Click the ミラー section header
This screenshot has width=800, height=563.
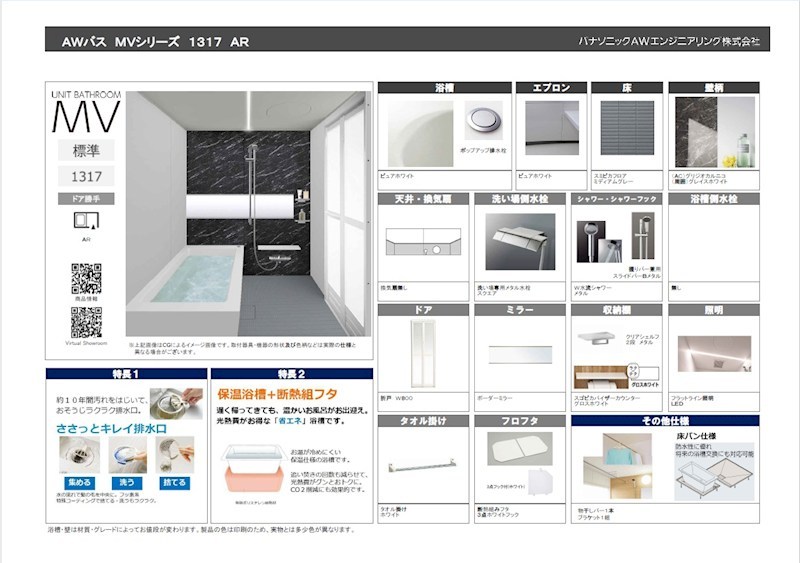(x=520, y=310)
